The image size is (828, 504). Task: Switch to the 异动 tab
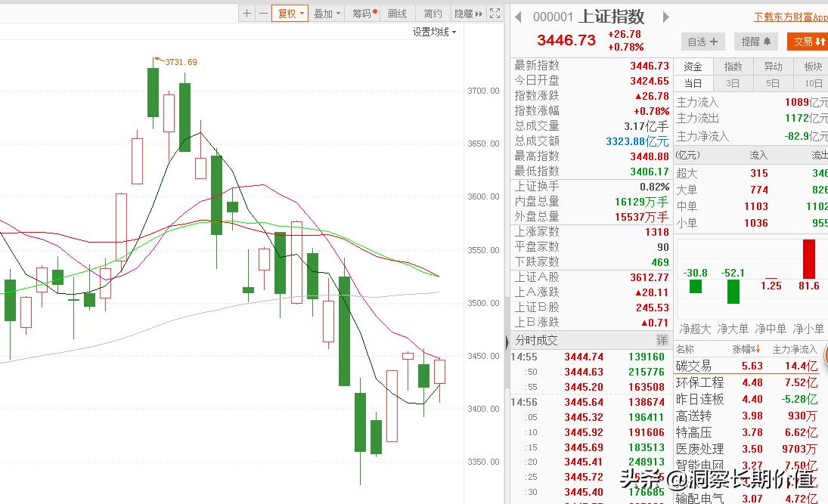point(773,66)
